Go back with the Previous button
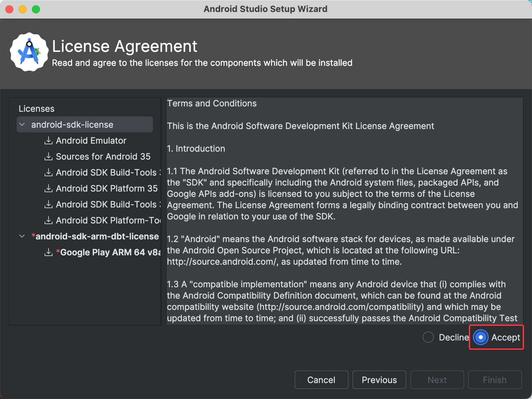Viewport: 532px width, 399px height. click(x=379, y=380)
